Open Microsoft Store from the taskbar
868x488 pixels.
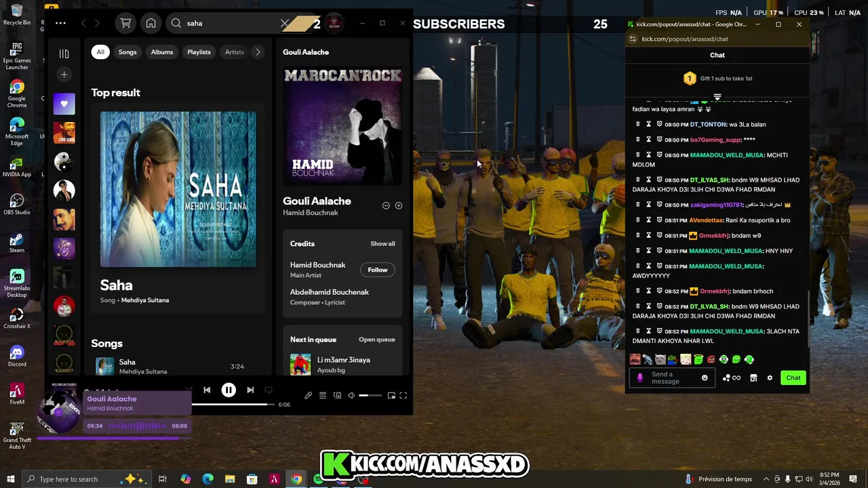[252, 479]
